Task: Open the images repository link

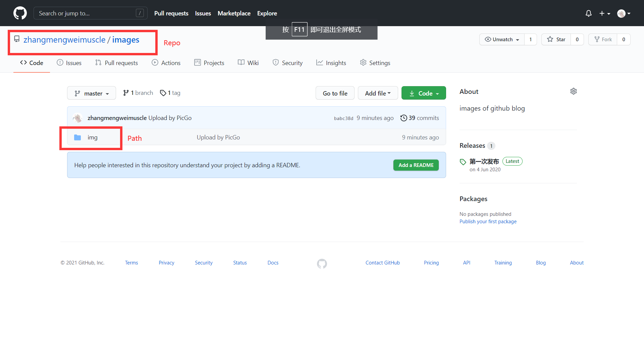Action: click(126, 40)
